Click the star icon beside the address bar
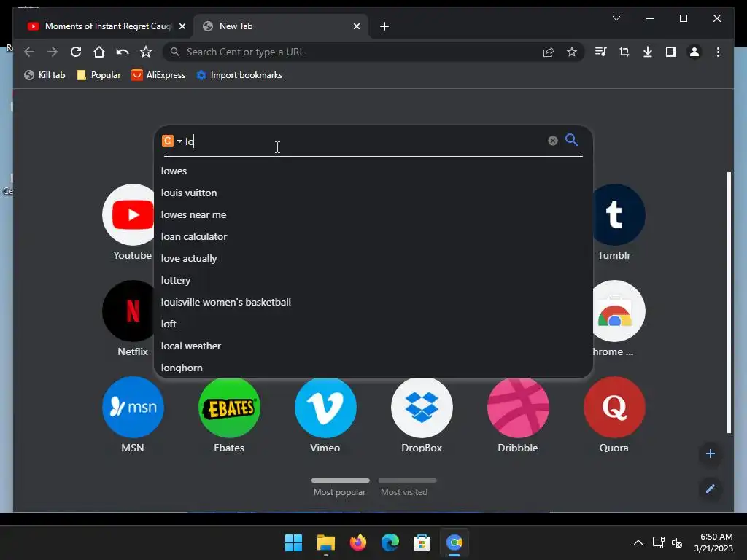The width and height of the screenshot is (747, 560). pyautogui.click(x=146, y=52)
